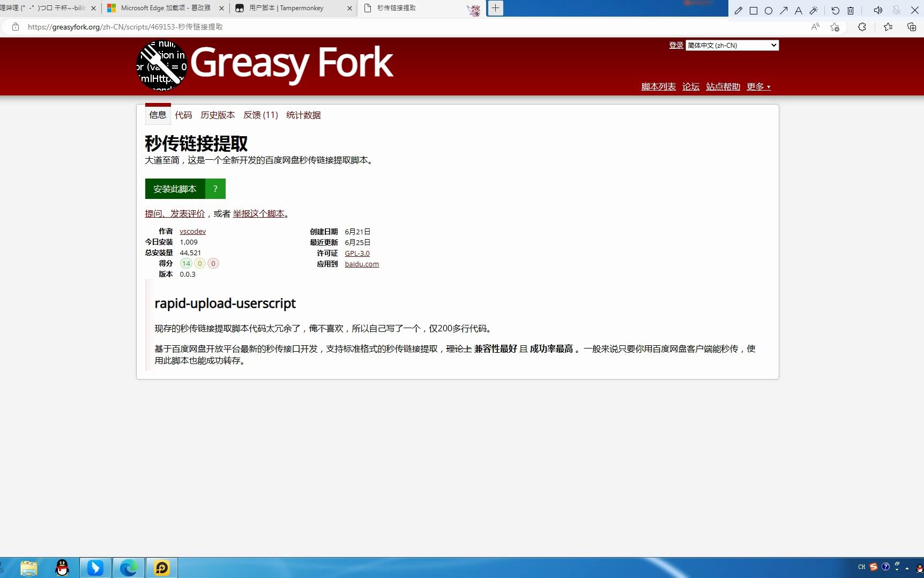Click the version value 0.0.3
924x578 pixels.
pos(188,275)
